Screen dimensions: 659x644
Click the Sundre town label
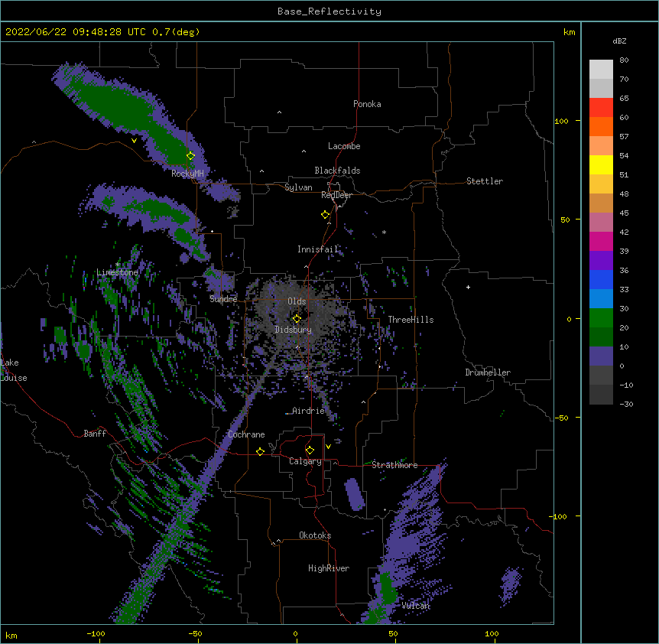[223, 299]
